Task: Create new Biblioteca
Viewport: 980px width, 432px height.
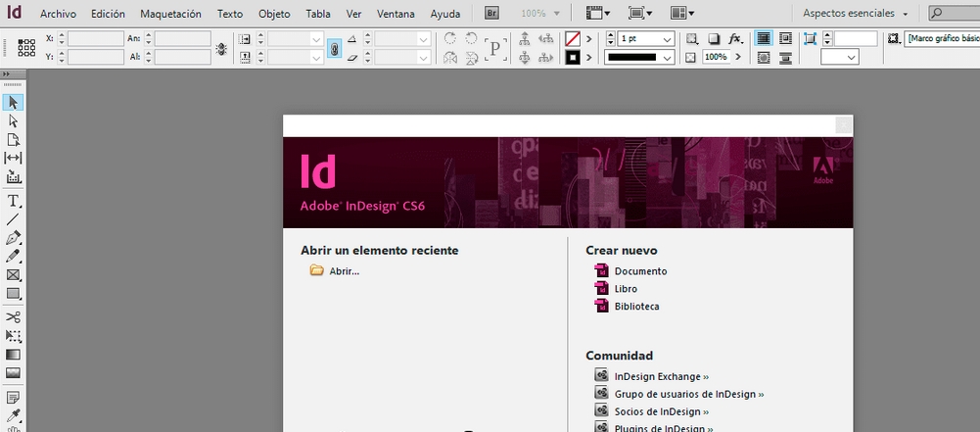Action: [637, 307]
